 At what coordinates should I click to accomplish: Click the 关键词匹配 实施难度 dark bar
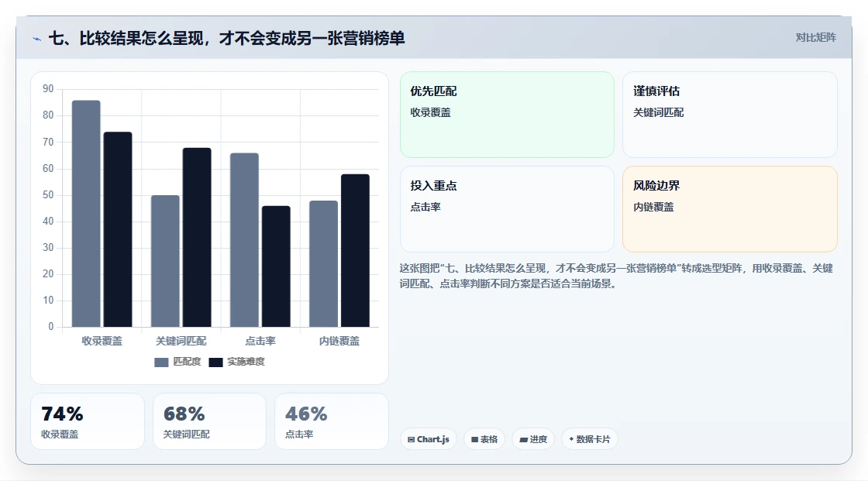(197, 238)
